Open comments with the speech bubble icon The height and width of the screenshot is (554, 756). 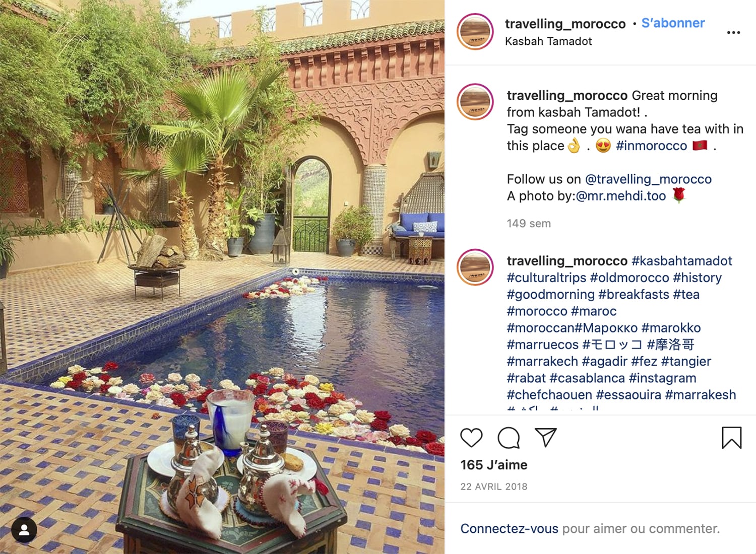509,438
